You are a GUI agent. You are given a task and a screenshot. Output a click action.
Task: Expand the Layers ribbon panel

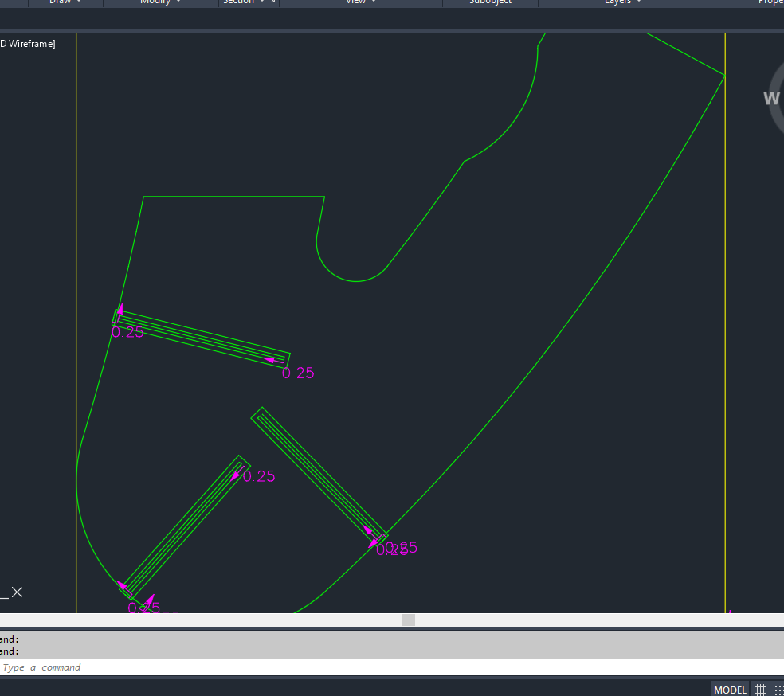click(x=622, y=2)
